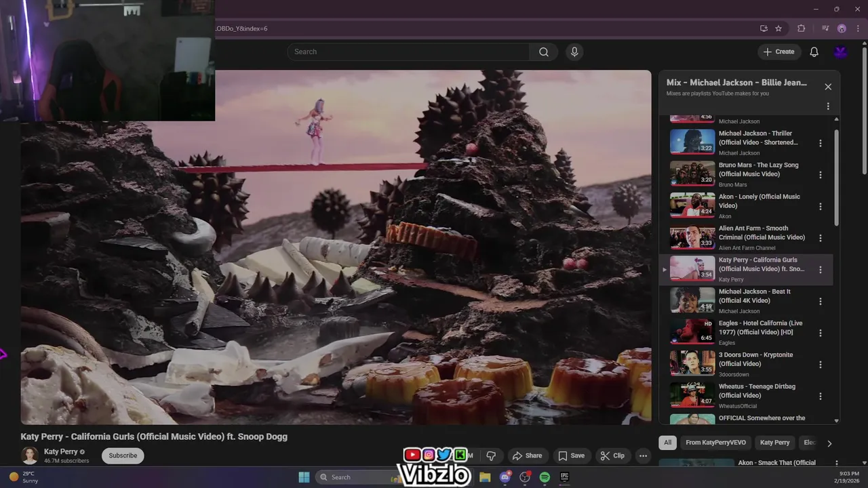Click the Windows Start button
Screen dimensions: 868x488
click(304, 477)
